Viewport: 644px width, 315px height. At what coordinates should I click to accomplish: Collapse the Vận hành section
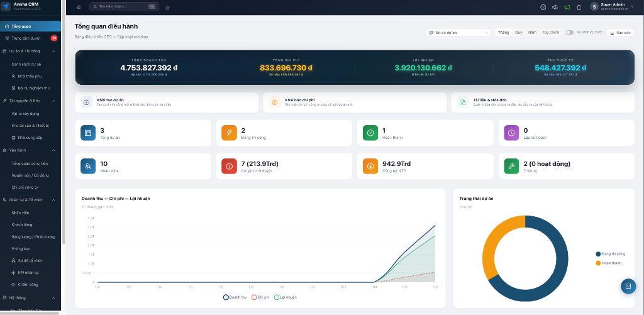(x=53, y=150)
